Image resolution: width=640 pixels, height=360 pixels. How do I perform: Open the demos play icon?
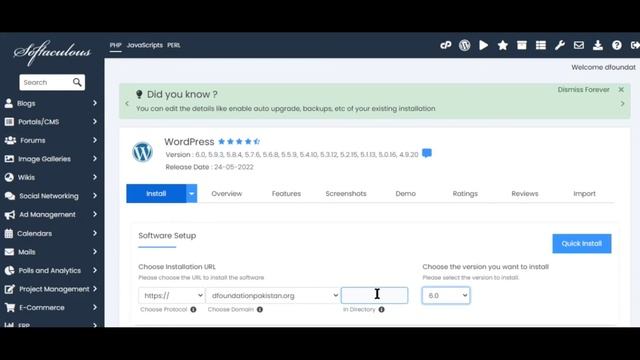pos(484,45)
